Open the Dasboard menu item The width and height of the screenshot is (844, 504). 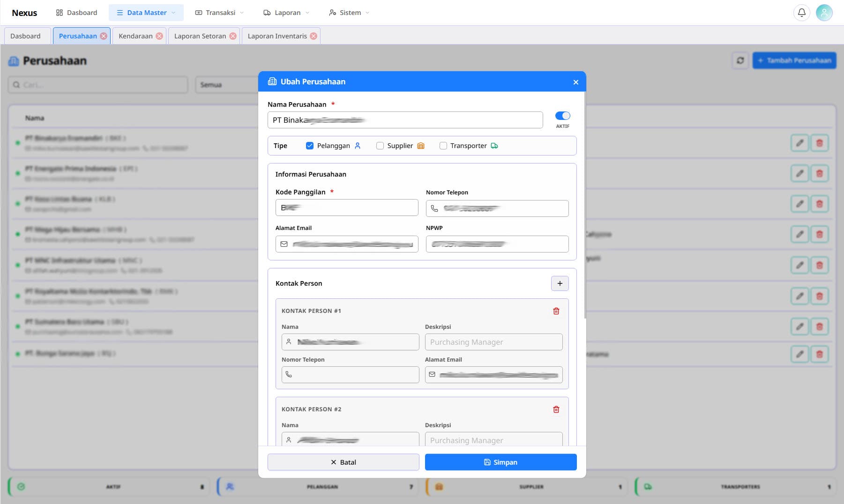(x=76, y=13)
